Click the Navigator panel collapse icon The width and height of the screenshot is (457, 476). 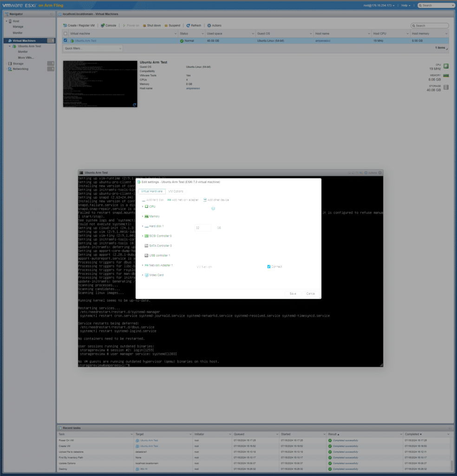(x=52, y=14)
